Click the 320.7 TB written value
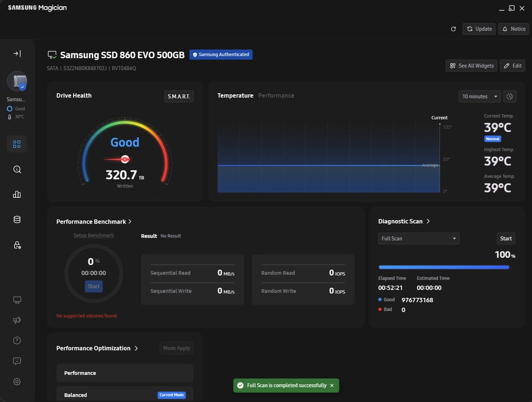 tap(125, 175)
